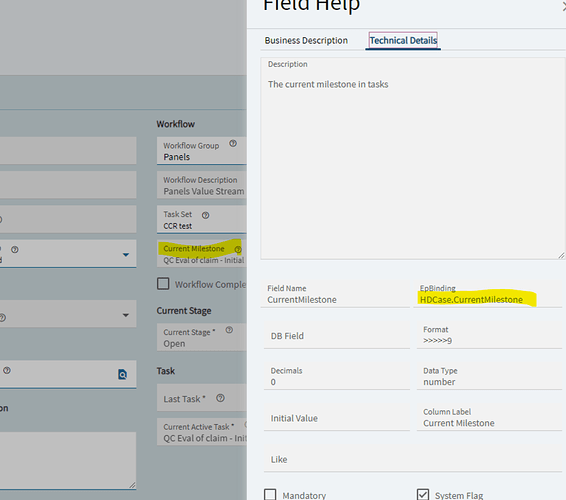Screen dimensions: 566x500
Task: Expand the lower left dropdown arrow
Action: [126, 315]
